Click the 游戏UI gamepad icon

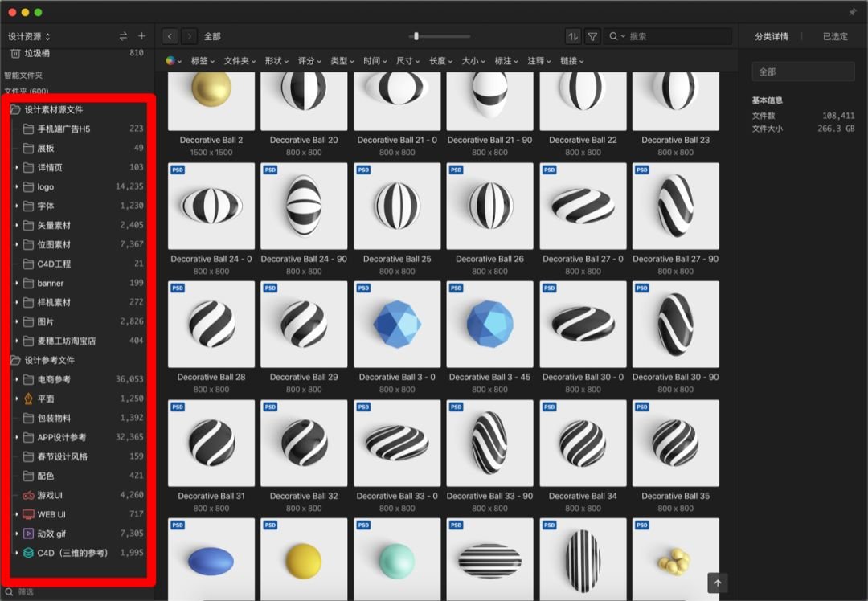click(x=28, y=495)
